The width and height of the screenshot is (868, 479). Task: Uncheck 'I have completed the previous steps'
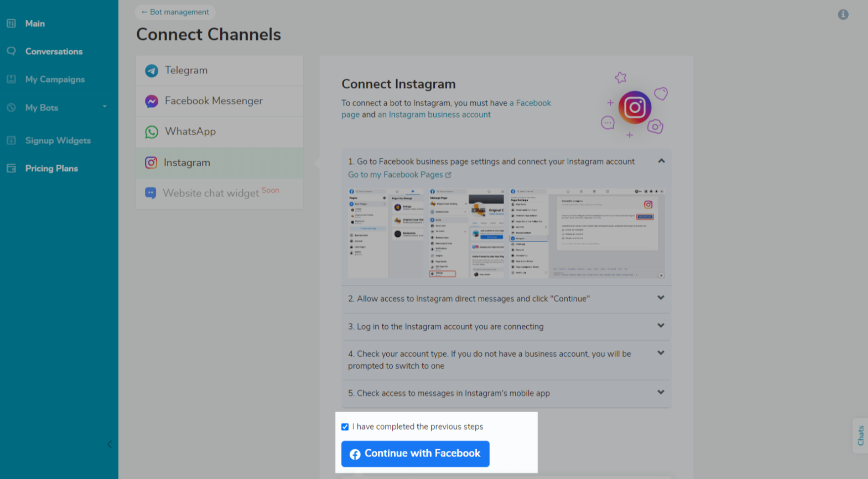coord(345,427)
